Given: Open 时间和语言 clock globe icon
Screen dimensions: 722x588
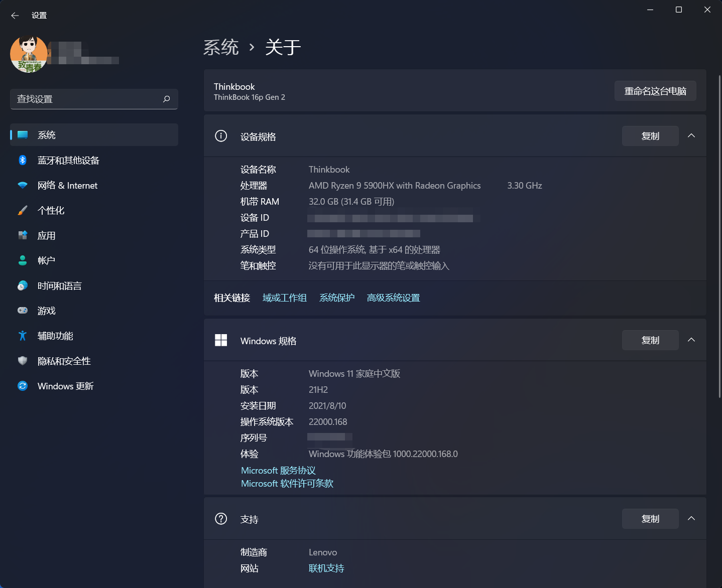Looking at the screenshot, I should click(23, 285).
